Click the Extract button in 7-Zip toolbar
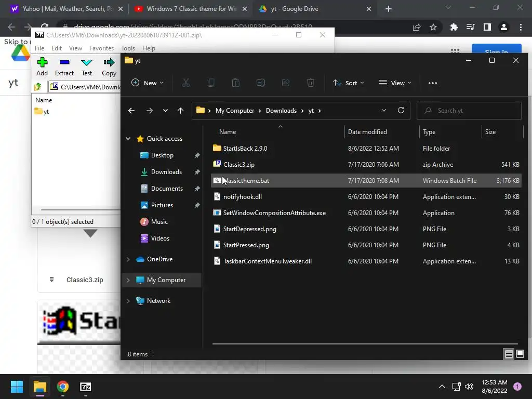Screen dimensions: 532x399 point(64,66)
